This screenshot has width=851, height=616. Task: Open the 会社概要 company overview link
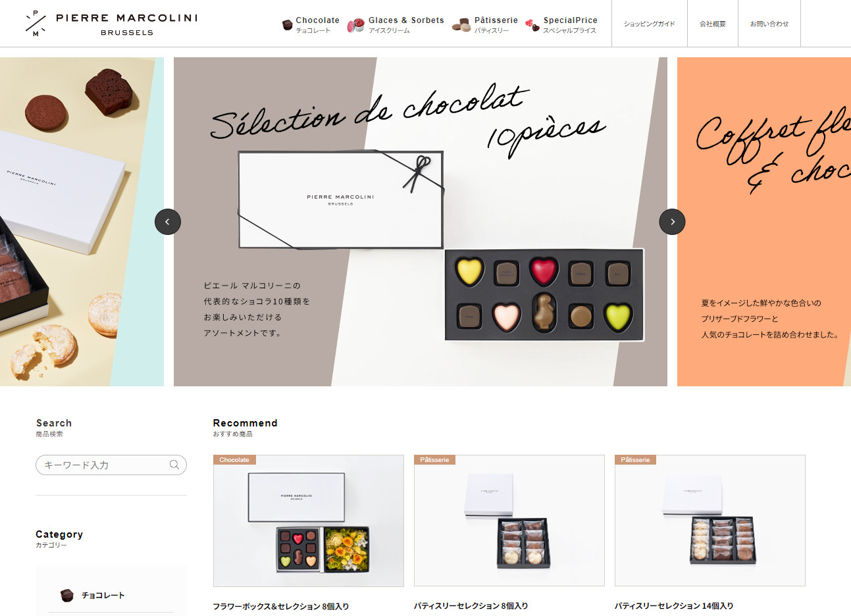(x=712, y=24)
